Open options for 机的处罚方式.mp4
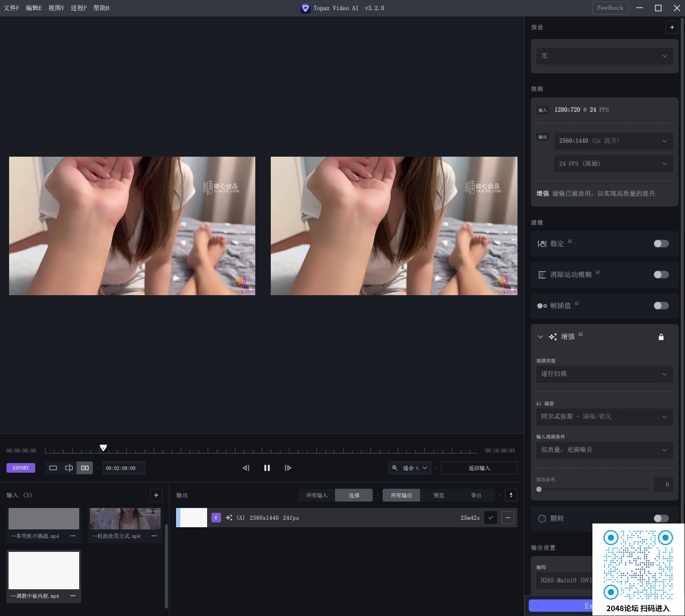Viewport: 685px width, 616px height. (154, 536)
